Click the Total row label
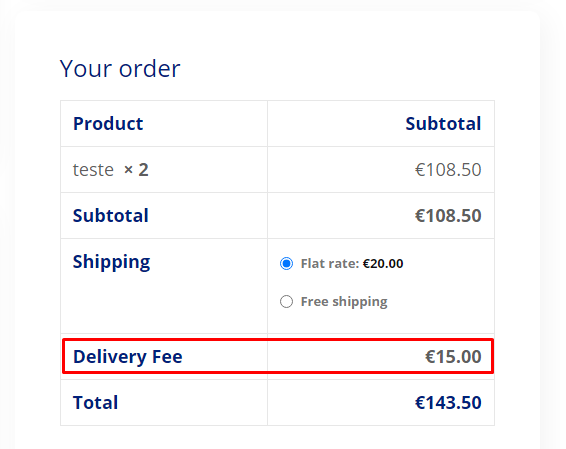This screenshot has width=566, height=449. click(x=95, y=402)
